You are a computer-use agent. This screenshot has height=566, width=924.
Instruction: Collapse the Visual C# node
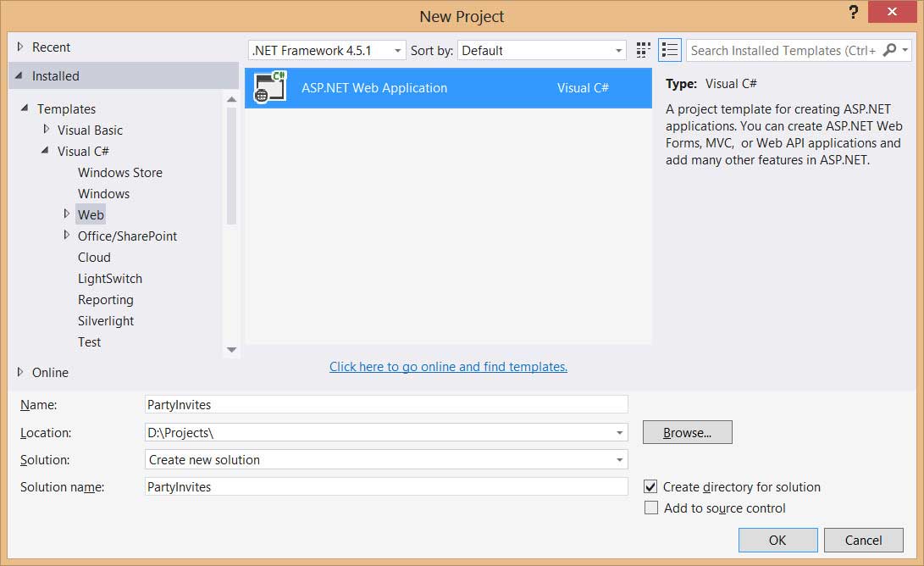pos(45,150)
